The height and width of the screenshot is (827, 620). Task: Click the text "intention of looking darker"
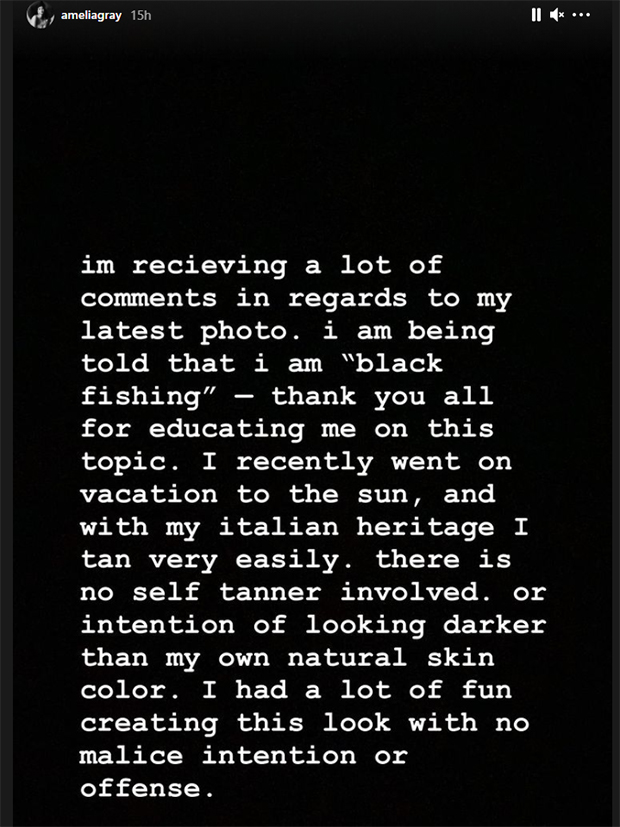[x=314, y=626]
